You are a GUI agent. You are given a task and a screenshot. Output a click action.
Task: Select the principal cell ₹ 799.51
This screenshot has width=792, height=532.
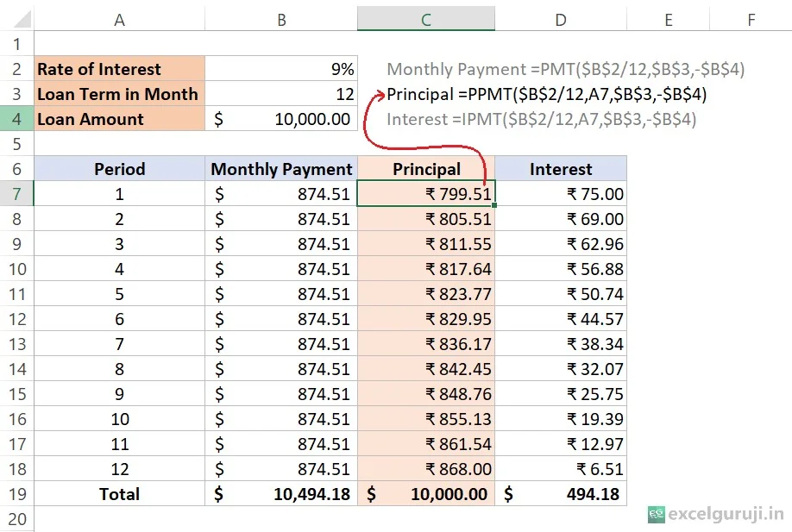click(x=426, y=194)
